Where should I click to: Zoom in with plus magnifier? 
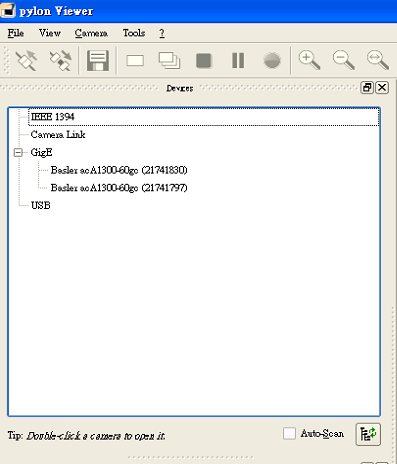pyautogui.click(x=309, y=60)
